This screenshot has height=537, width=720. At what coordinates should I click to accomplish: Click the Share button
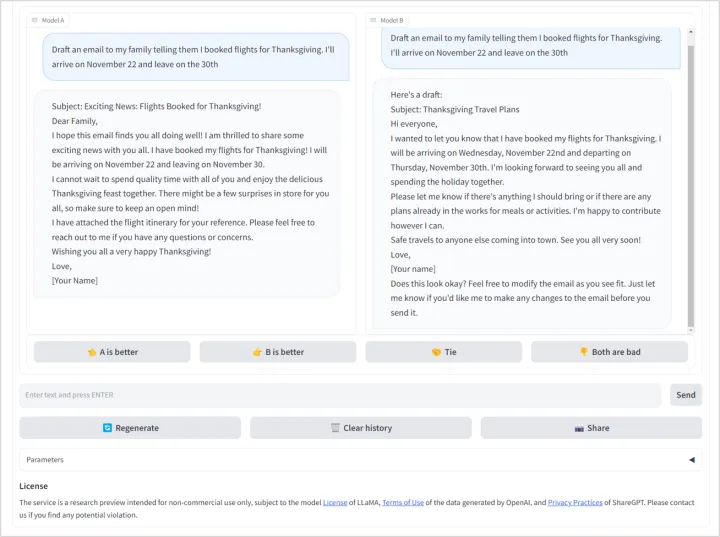point(591,428)
